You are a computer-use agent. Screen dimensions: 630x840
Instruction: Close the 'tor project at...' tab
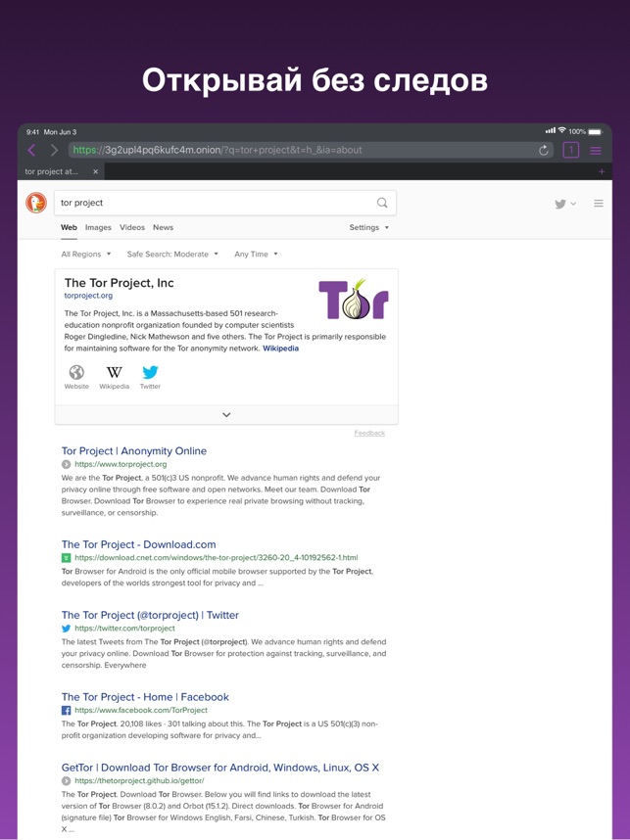point(95,172)
